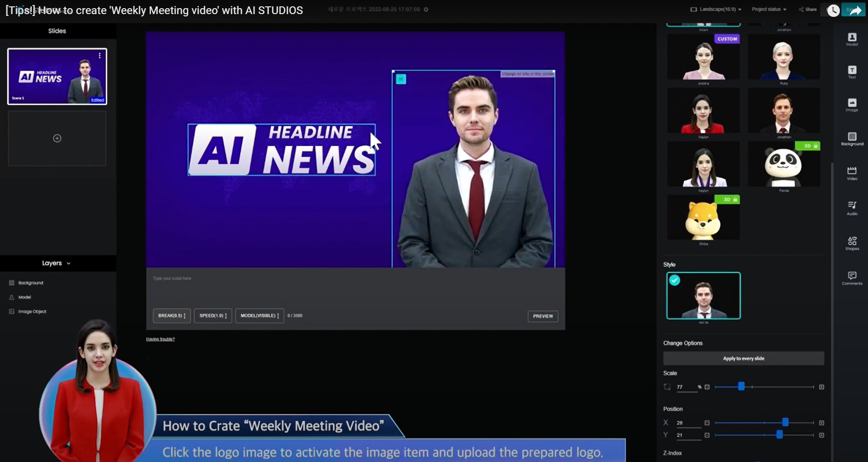868x462 pixels.
Task: Select the Image Object layer icon
Action: [12, 312]
